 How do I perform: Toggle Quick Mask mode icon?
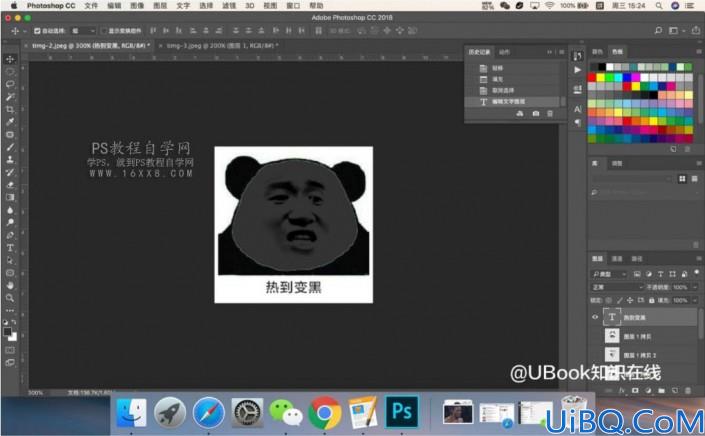(10, 350)
